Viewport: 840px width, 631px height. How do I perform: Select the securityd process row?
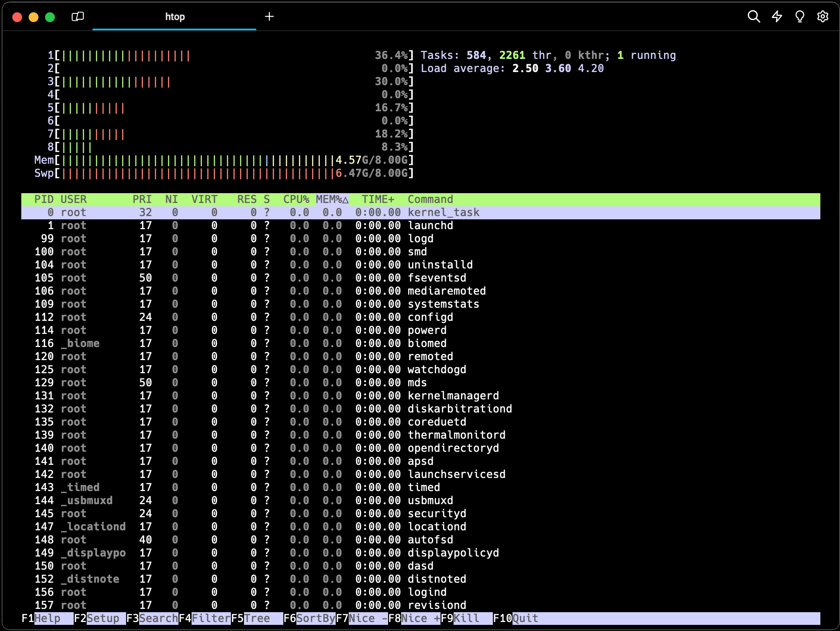(421, 514)
